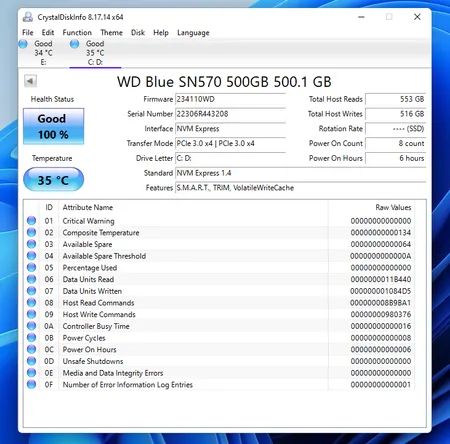This screenshot has height=444, width=450.
Task: Click the blue orb beside Critical Warning
Action: point(31,220)
